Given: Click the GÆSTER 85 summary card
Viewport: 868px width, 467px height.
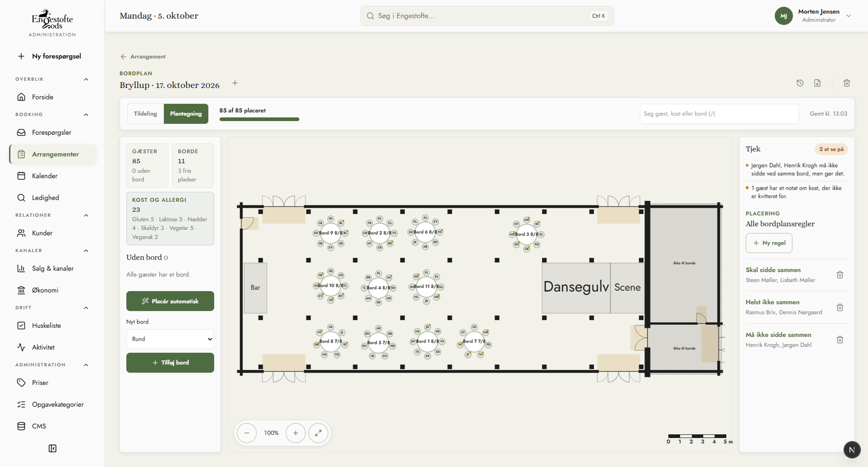Looking at the screenshot, I should tap(147, 166).
